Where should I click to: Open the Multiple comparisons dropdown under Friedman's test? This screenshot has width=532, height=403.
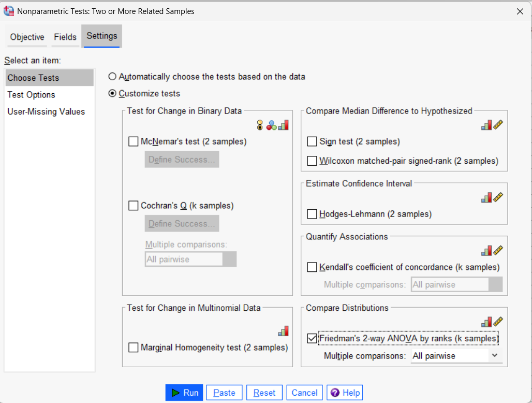click(x=494, y=356)
